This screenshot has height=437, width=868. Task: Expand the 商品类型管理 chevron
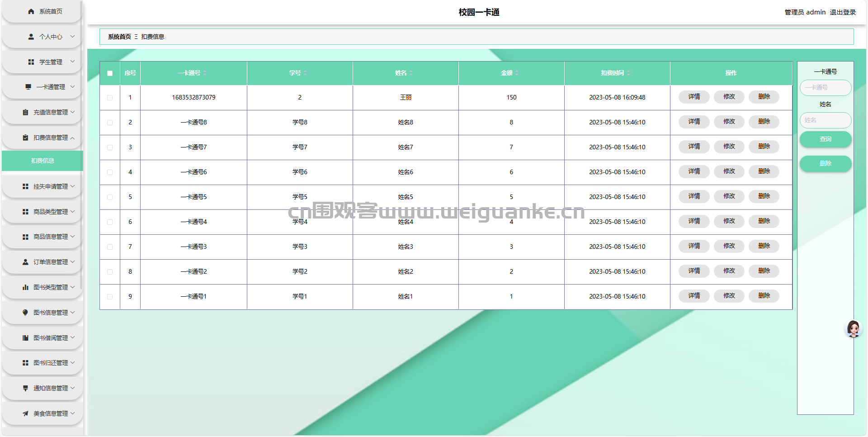point(72,211)
